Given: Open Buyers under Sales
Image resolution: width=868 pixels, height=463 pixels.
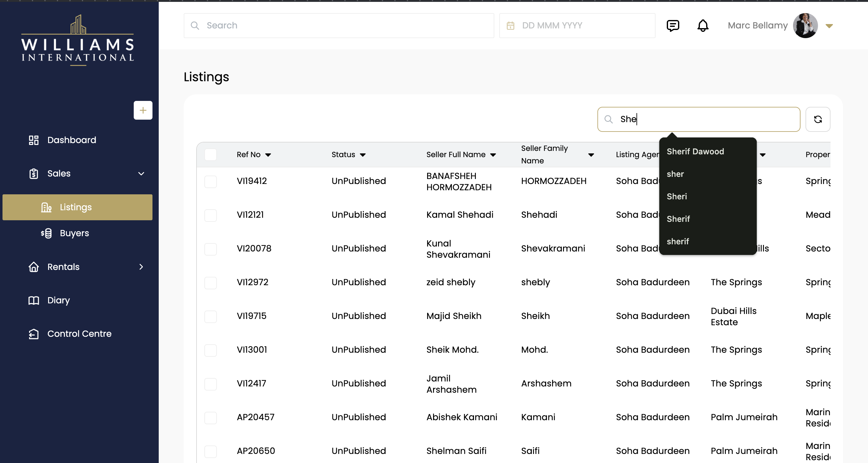Looking at the screenshot, I should pyautogui.click(x=74, y=233).
